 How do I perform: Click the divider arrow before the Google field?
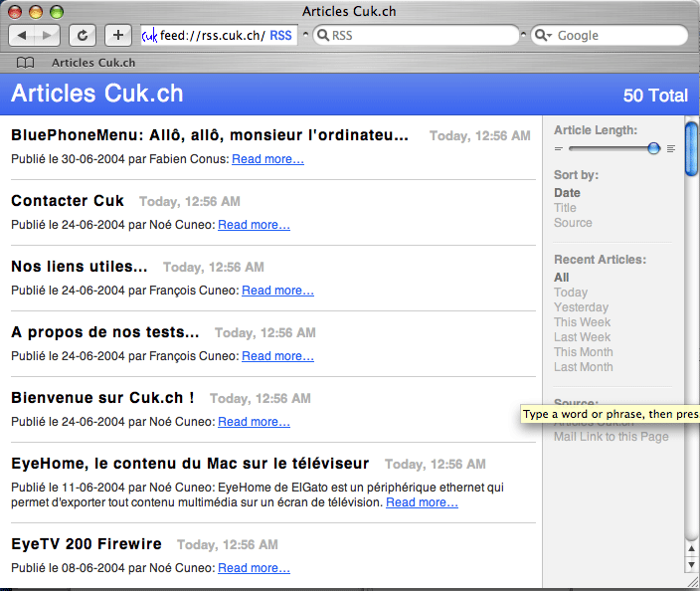[523, 34]
